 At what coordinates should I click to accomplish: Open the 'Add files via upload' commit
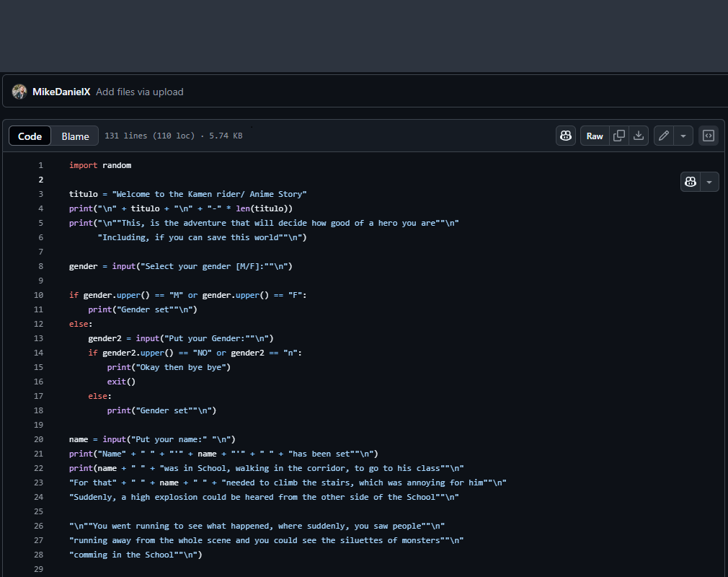pyautogui.click(x=139, y=92)
